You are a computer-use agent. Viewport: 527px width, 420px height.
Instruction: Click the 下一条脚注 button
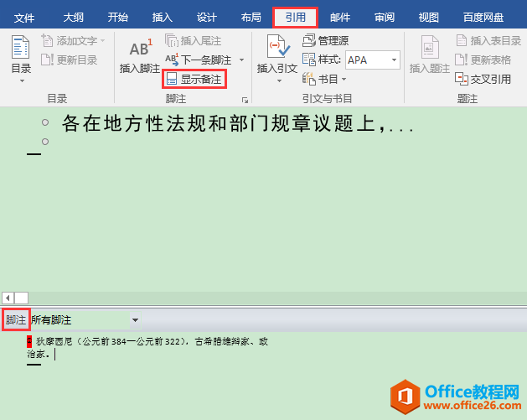coord(199,60)
